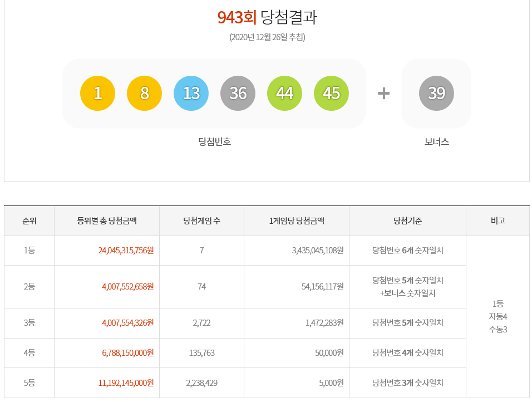Select the 2등 total prize 4,007,552,658원

coord(127,287)
